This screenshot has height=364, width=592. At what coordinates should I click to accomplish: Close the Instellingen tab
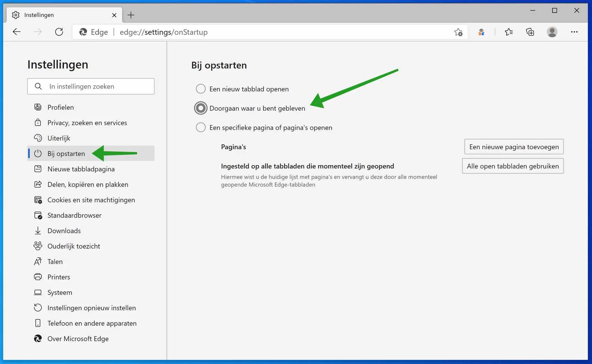(x=114, y=15)
